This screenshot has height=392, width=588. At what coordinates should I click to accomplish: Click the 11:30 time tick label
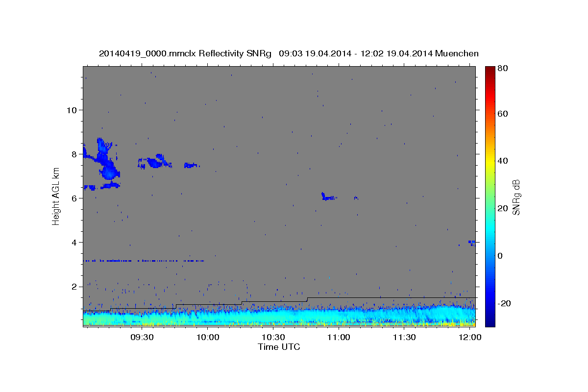[x=404, y=337]
